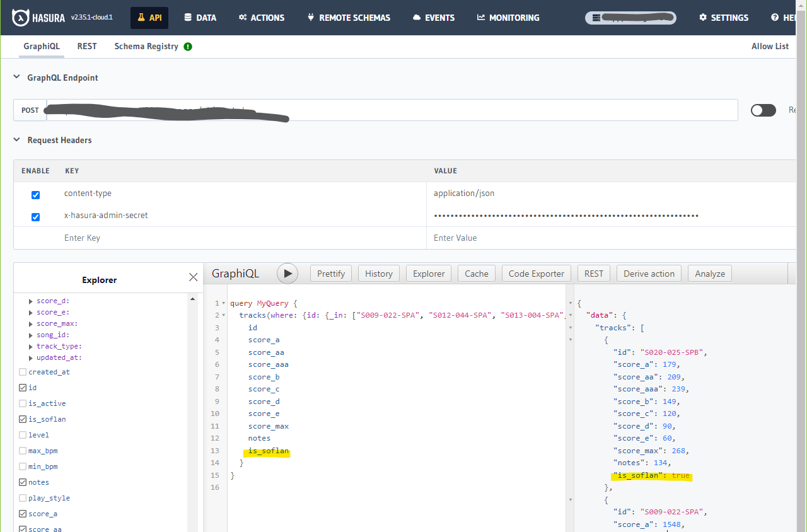
Task: Open SETTINGS from the top bar
Action: (724, 18)
